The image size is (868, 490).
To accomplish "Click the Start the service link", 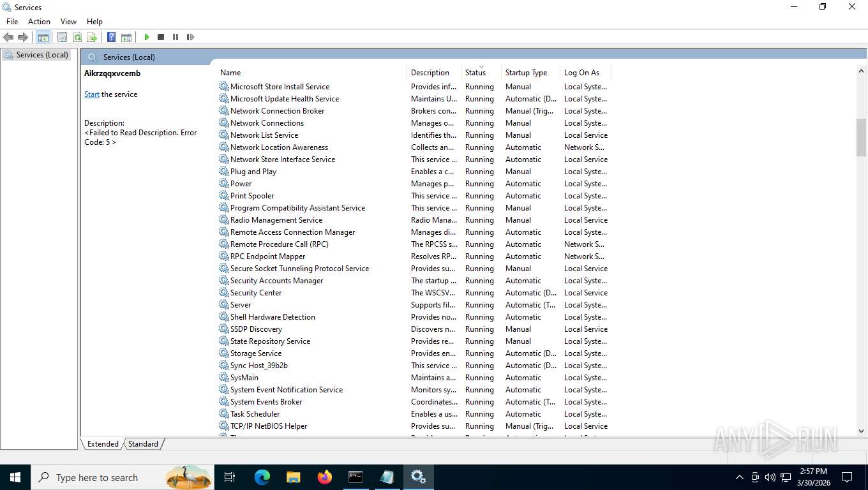I will pyautogui.click(x=92, y=94).
